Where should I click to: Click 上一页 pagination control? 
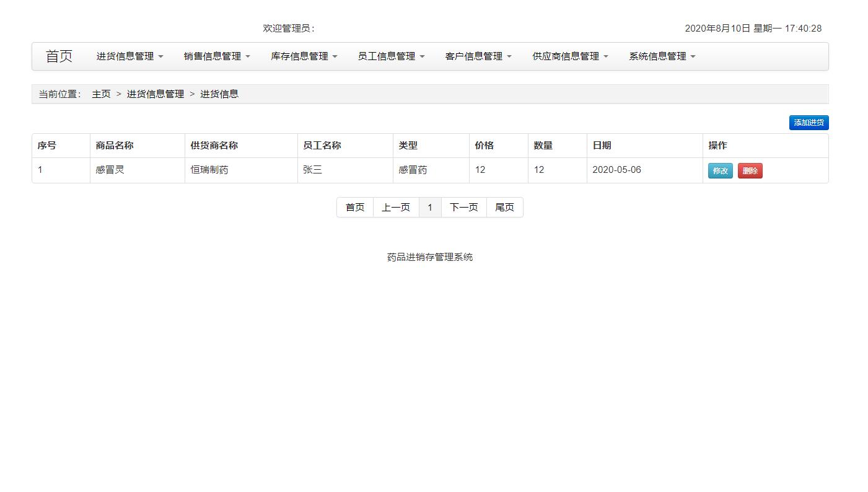tap(396, 207)
